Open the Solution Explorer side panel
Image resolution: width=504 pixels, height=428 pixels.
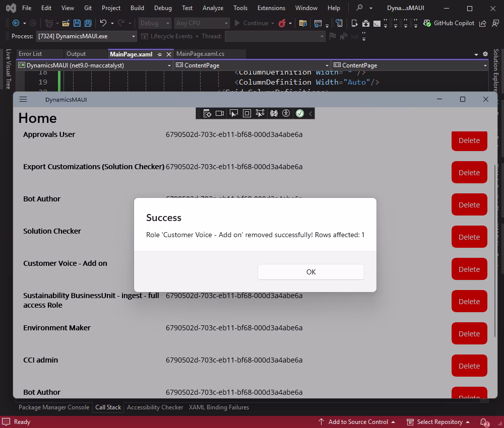[496, 70]
